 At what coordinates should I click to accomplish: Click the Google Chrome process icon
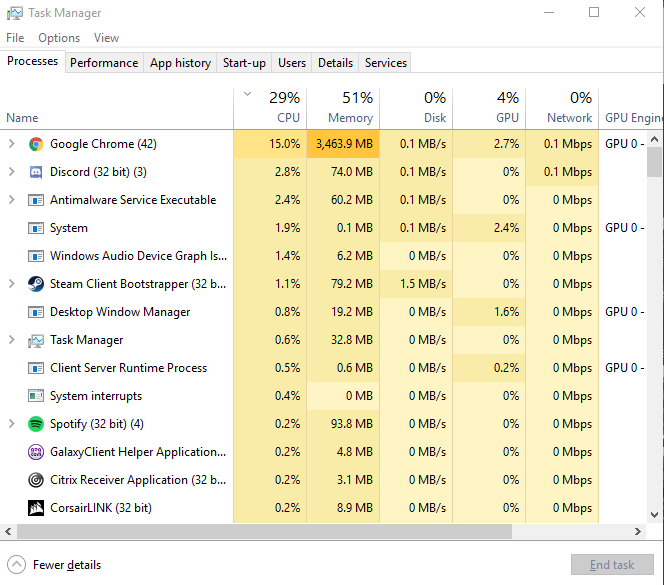click(x=36, y=144)
